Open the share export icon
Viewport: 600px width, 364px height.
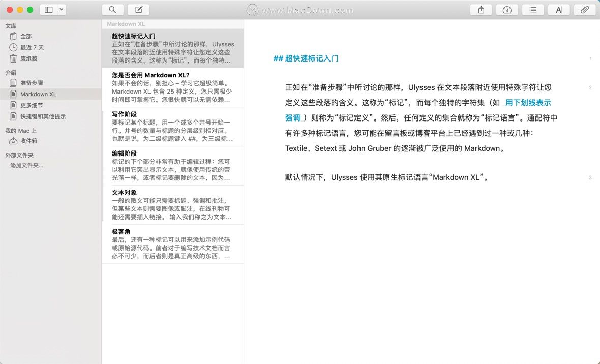pyautogui.click(x=481, y=10)
